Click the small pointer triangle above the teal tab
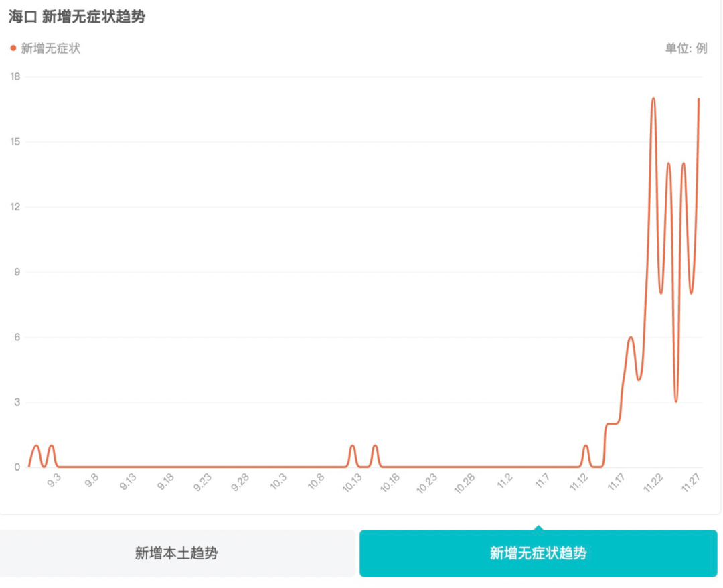The height and width of the screenshot is (588, 723). tap(538, 526)
